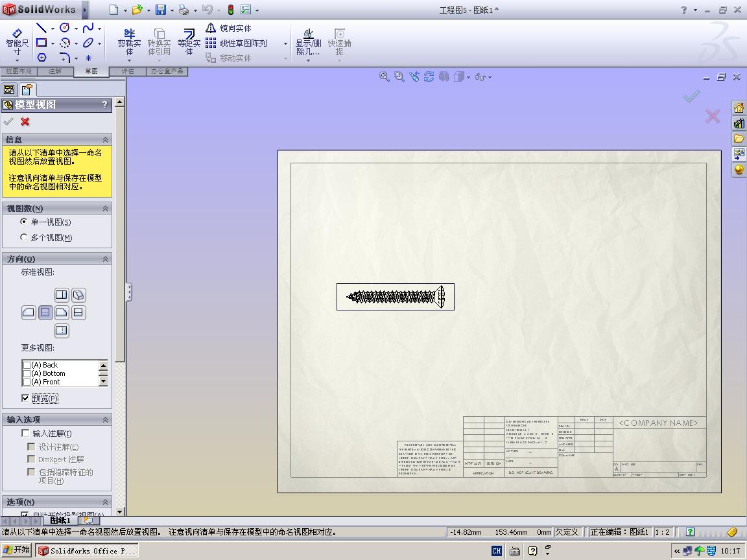Select the Arc sketch tool

coord(65,43)
